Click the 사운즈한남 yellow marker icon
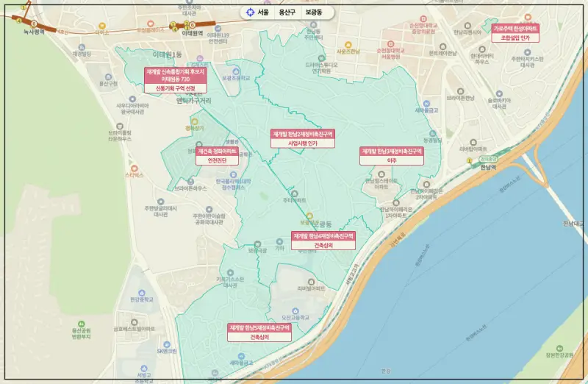The width and height of the screenshot is (588, 384). click(348, 45)
